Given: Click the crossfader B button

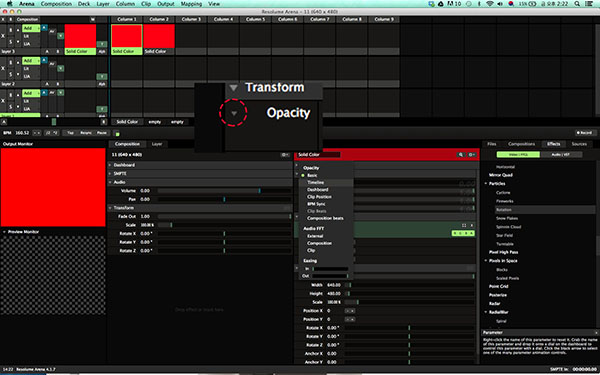Looking at the screenshot, I should (103, 122).
